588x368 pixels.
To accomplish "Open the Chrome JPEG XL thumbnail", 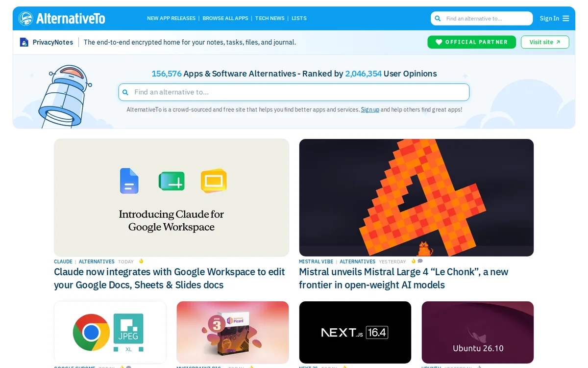I will tap(110, 332).
